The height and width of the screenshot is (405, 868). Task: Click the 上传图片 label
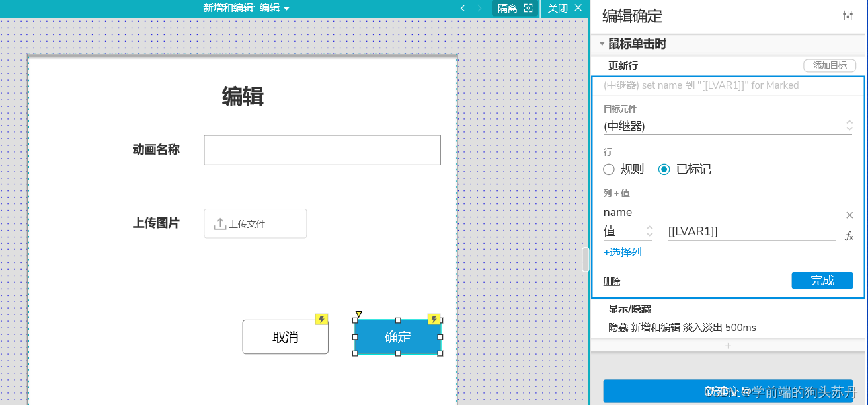(156, 223)
